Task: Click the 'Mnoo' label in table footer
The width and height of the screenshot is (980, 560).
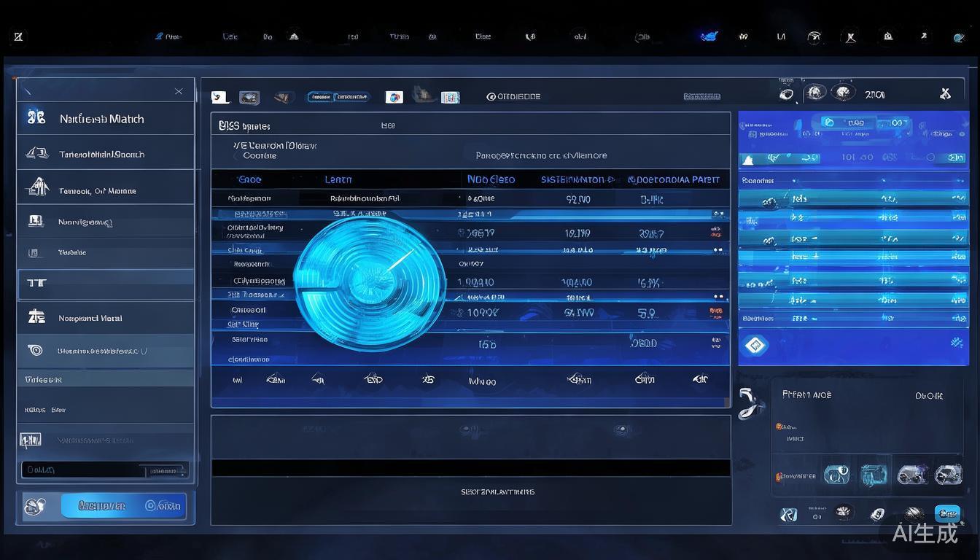Action: [x=482, y=381]
